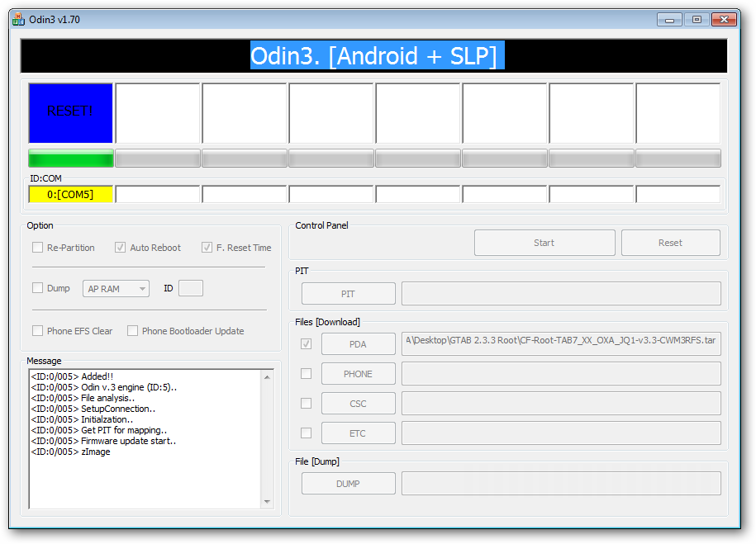This screenshot has width=756, height=544.
Task: Click the PDA file button
Action: 358,344
